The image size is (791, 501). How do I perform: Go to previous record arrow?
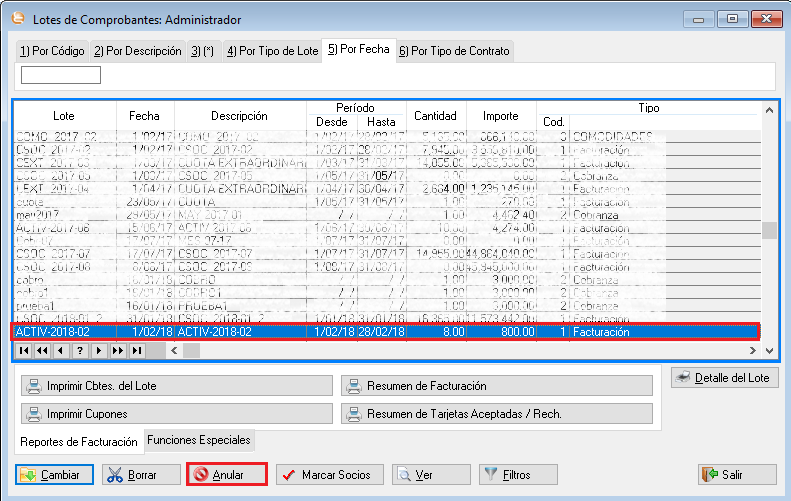coord(61,351)
